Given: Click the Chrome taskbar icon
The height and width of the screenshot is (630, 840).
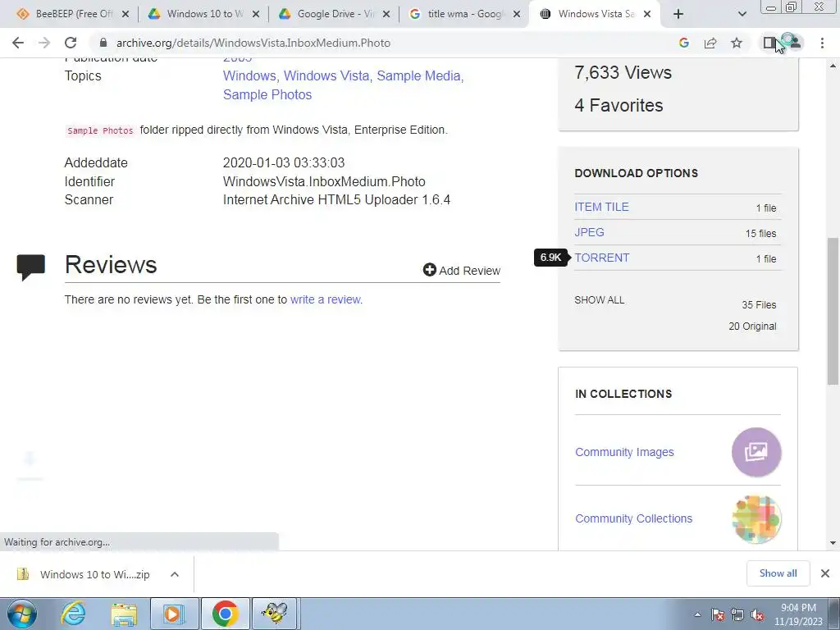Looking at the screenshot, I should [x=225, y=614].
